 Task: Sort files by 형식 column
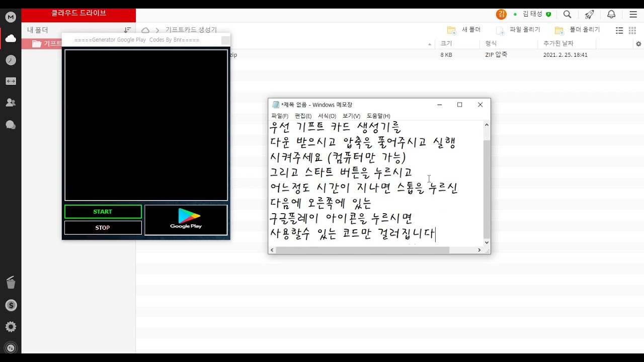coord(491,44)
